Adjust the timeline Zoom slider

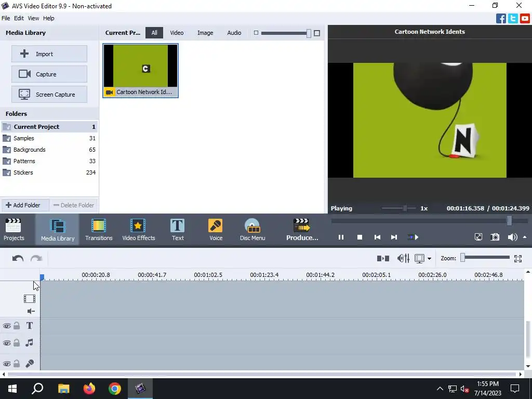click(485, 258)
